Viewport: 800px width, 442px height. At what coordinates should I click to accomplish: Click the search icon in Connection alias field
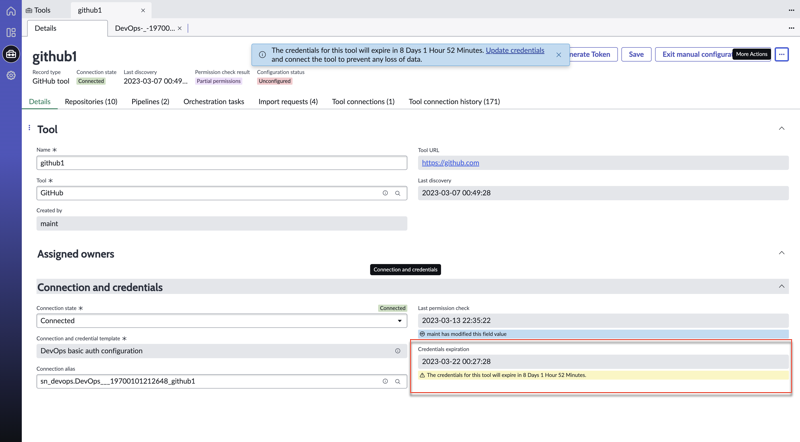tap(397, 381)
